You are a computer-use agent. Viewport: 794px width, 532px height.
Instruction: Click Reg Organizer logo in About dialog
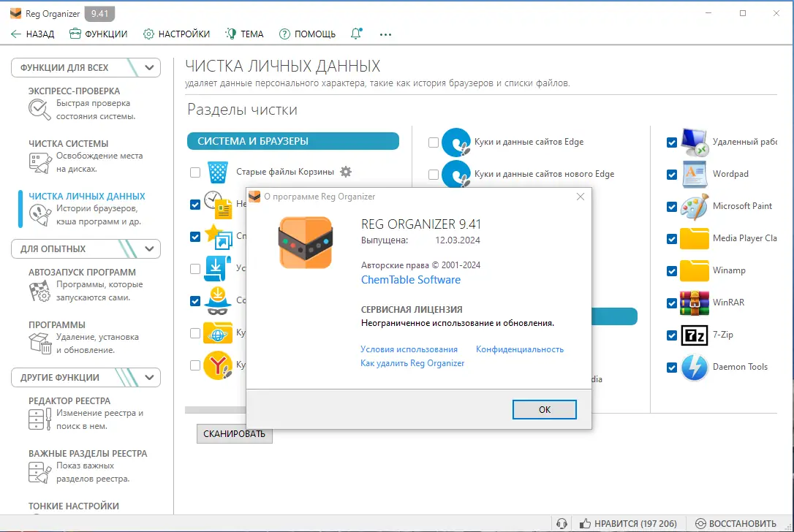point(306,243)
